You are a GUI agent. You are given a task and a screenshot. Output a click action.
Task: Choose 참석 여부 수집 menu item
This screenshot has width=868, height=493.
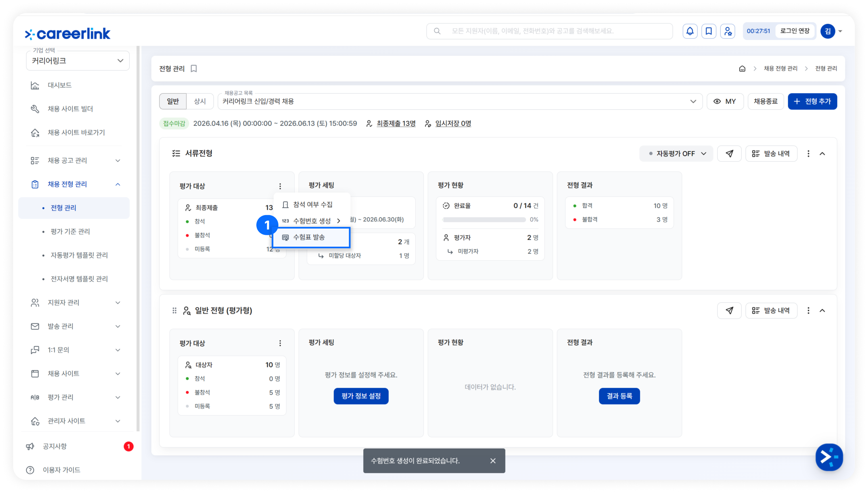click(312, 205)
